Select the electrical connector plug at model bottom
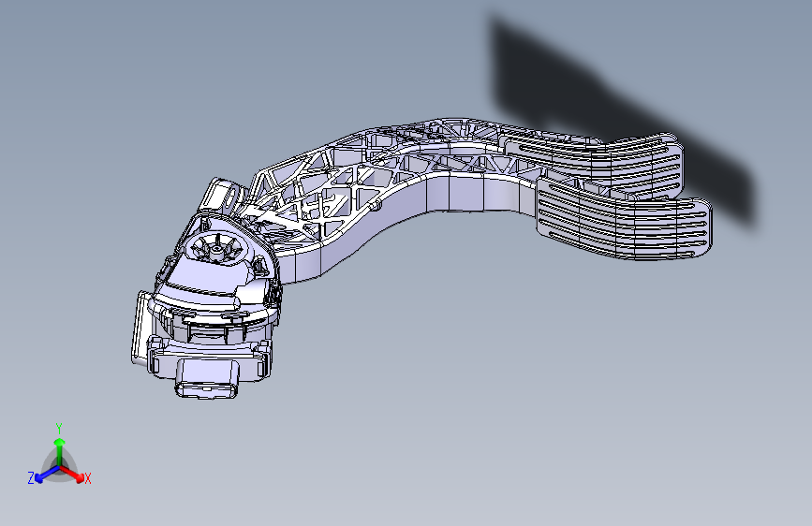 [207, 377]
